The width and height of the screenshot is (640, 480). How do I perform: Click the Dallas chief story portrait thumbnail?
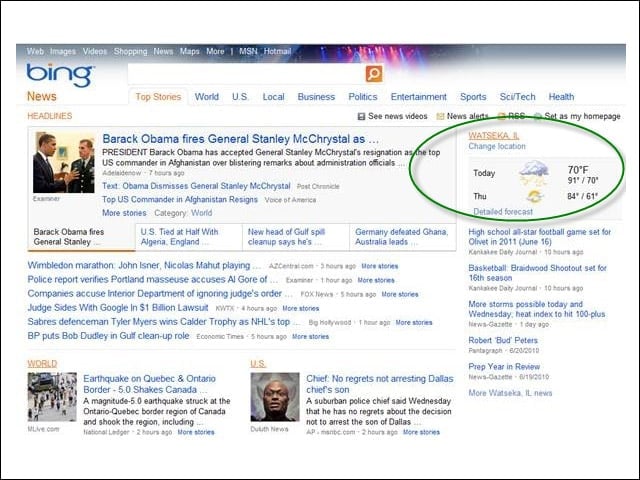275,397
